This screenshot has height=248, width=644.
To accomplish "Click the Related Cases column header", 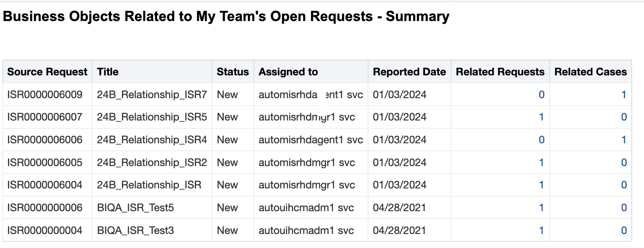I will pos(591,72).
